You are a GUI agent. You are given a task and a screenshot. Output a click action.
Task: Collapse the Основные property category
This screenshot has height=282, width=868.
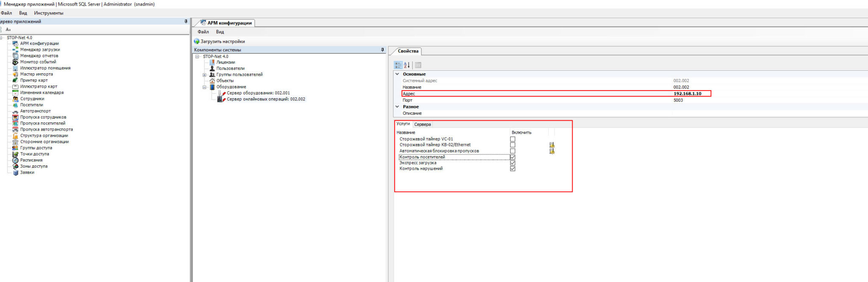pos(398,74)
